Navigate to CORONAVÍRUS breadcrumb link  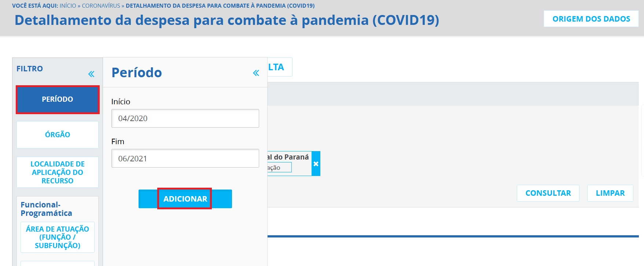(101, 6)
